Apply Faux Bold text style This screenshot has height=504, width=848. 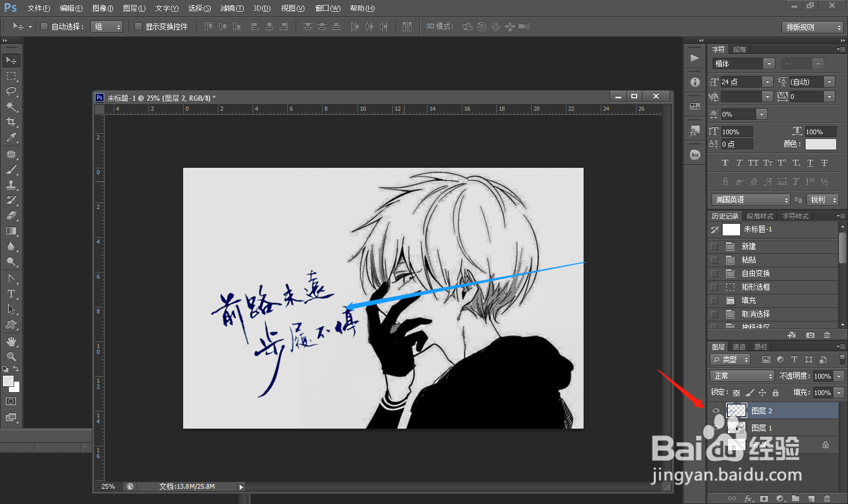tap(725, 163)
